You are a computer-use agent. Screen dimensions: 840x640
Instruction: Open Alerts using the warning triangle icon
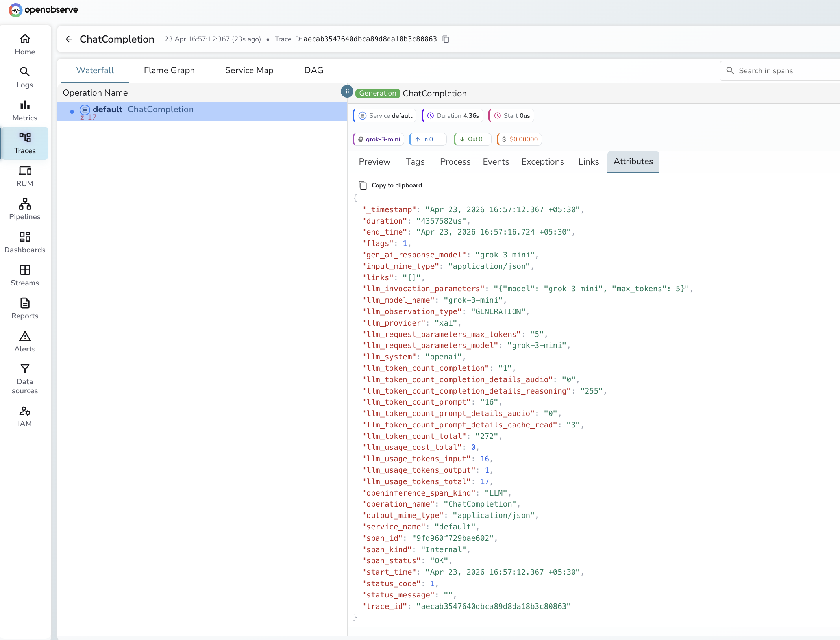pos(24,341)
